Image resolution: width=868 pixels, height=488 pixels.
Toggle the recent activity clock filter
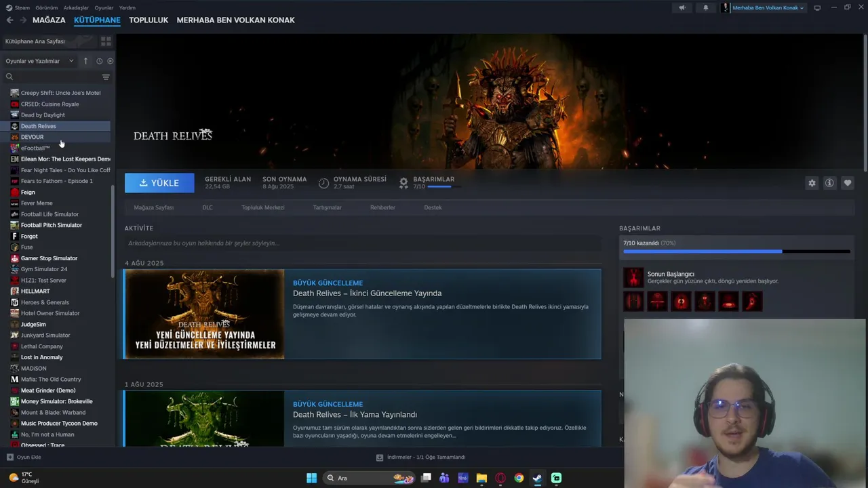click(x=99, y=61)
